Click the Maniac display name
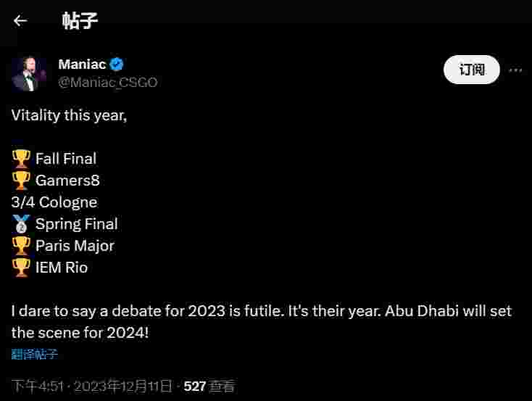Image resolution: width=532 pixels, height=401 pixels. 82,65
